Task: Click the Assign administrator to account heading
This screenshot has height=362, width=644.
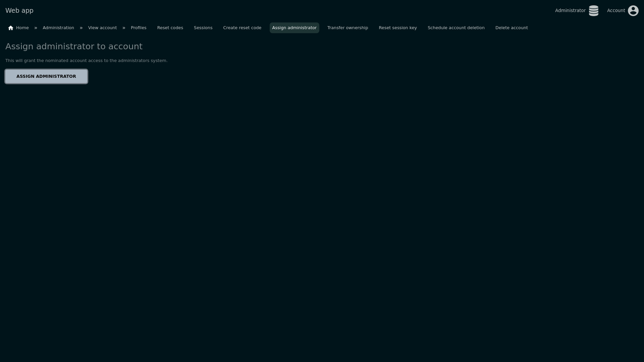Action: [74, 47]
